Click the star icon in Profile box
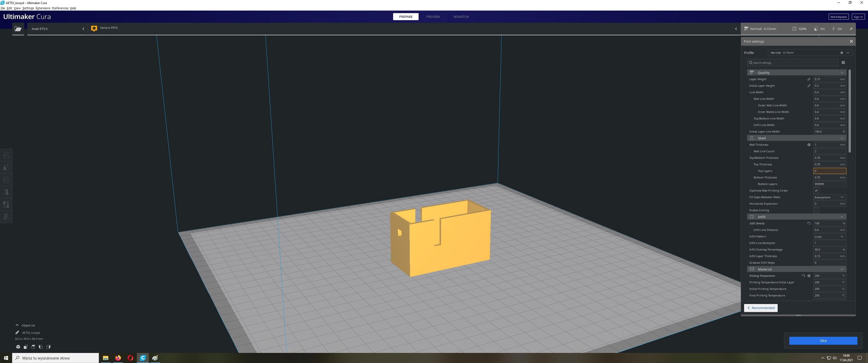Viewport: 868px width, 363px height. point(841,53)
